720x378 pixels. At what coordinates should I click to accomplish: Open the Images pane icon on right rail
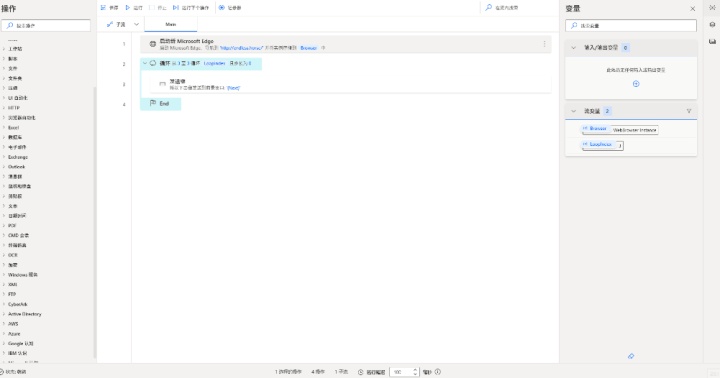pyautogui.click(x=712, y=41)
